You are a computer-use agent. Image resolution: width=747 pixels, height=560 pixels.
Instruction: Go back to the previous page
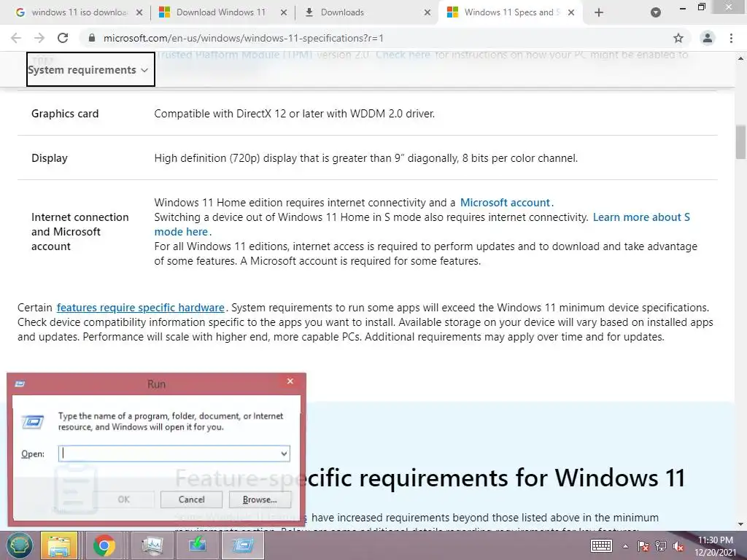pos(16,38)
